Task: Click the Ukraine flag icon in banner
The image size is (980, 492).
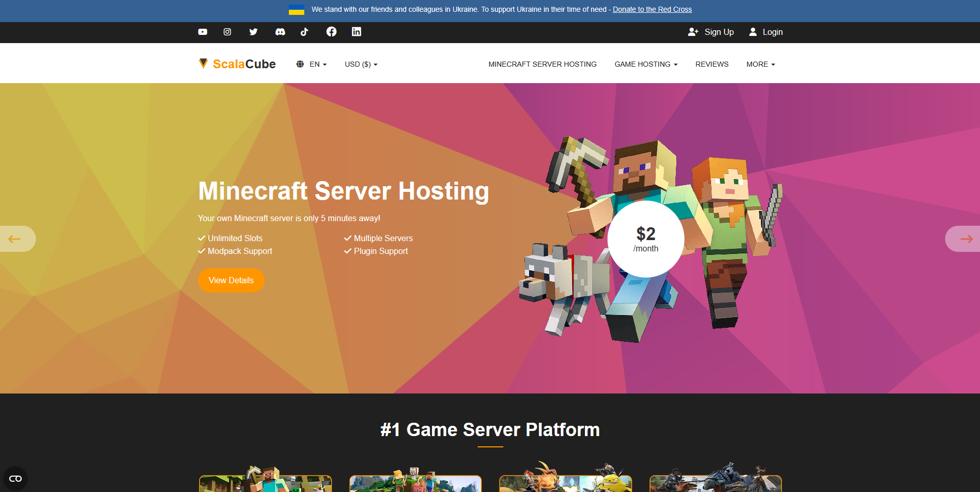Action: click(x=297, y=10)
